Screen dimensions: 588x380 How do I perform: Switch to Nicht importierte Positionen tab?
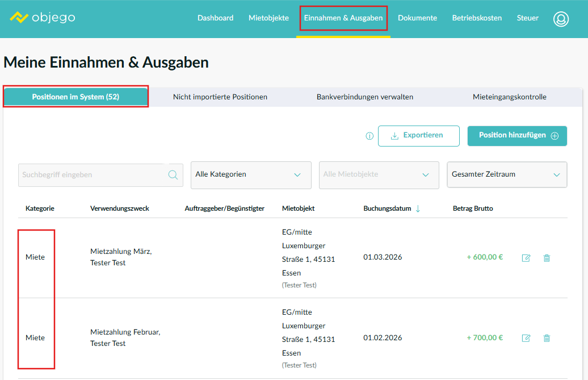pos(220,97)
